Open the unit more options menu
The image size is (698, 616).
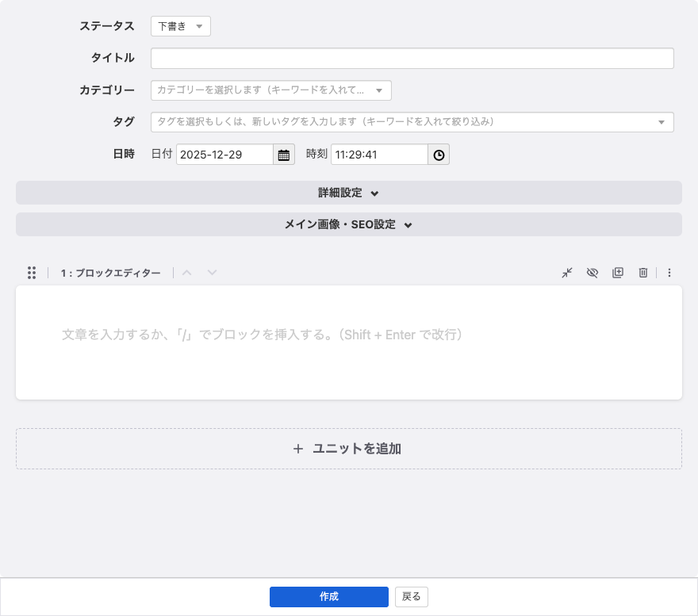pos(669,273)
